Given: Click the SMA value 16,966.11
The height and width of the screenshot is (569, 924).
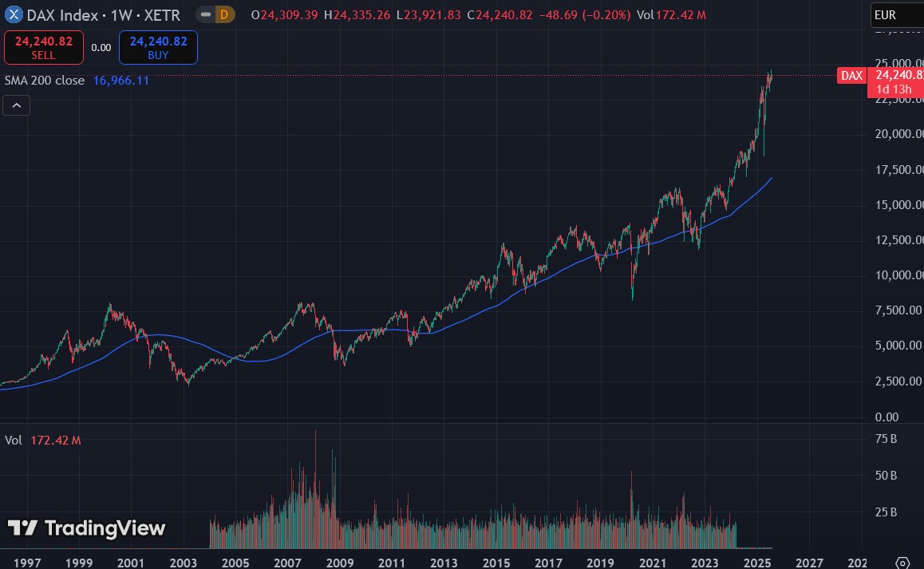Looking at the screenshot, I should [x=120, y=80].
